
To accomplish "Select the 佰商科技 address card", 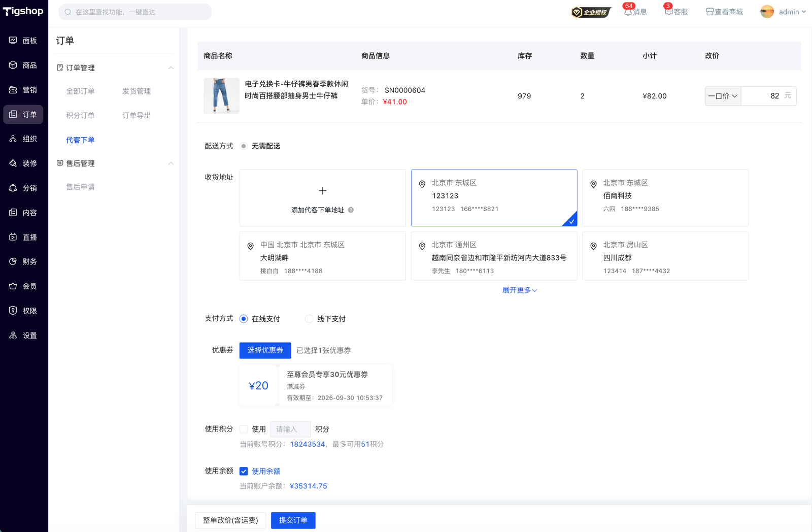I will [665, 197].
